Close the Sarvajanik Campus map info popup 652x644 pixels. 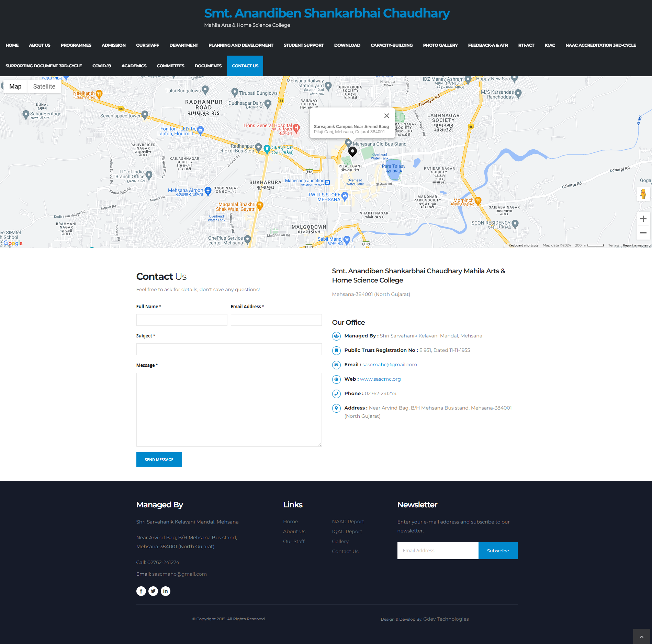pyautogui.click(x=386, y=116)
